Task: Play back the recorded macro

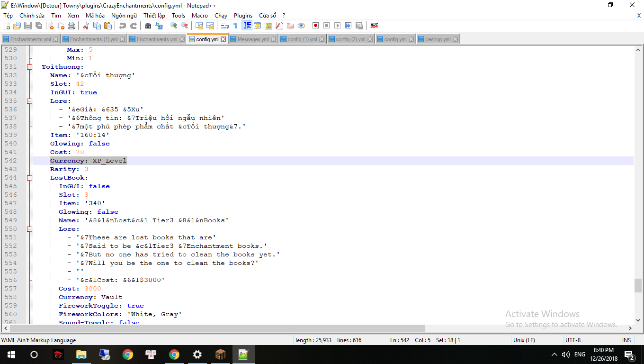Action: [338, 26]
